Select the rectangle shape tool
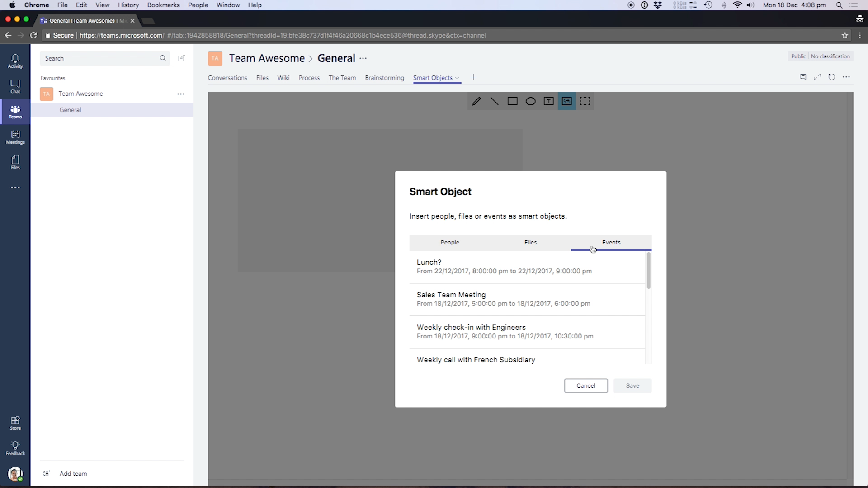868x488 pixels. click(x=512, y=101)
